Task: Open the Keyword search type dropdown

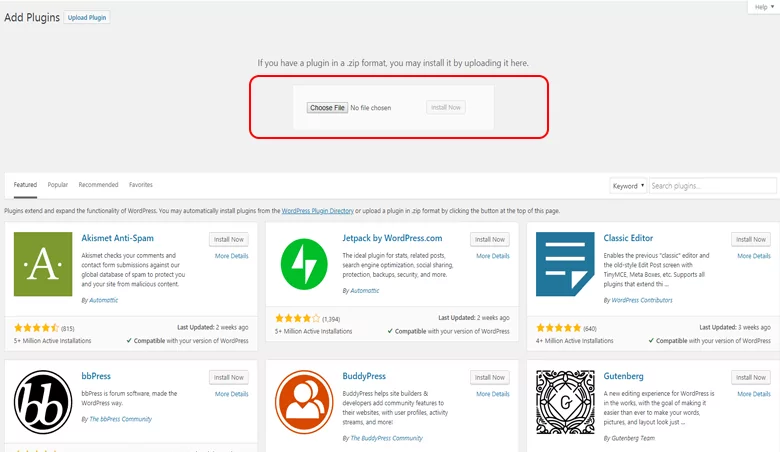Action: pyautogui.click(x=628, y=185)
